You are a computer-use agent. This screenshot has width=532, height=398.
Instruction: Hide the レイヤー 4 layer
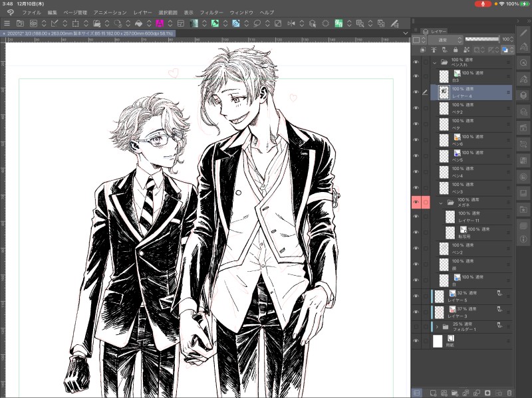pos(416,92)
